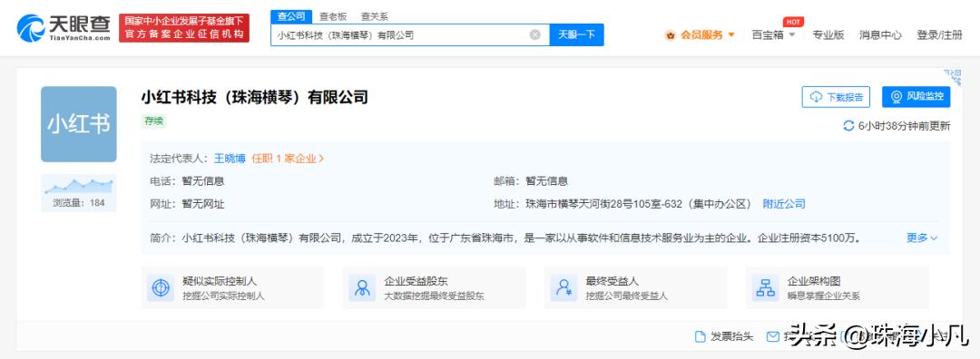Open 企业架构图 card

tap(838, 287)
